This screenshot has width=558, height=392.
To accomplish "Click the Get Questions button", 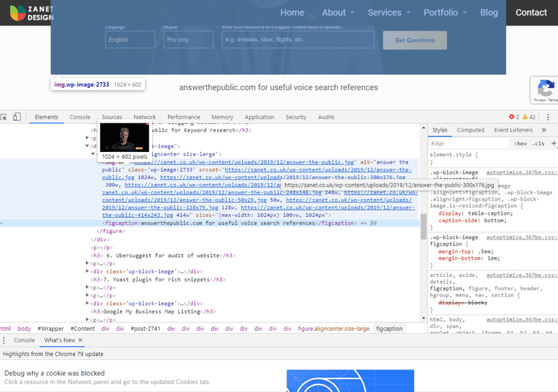I will coord(415,40).
